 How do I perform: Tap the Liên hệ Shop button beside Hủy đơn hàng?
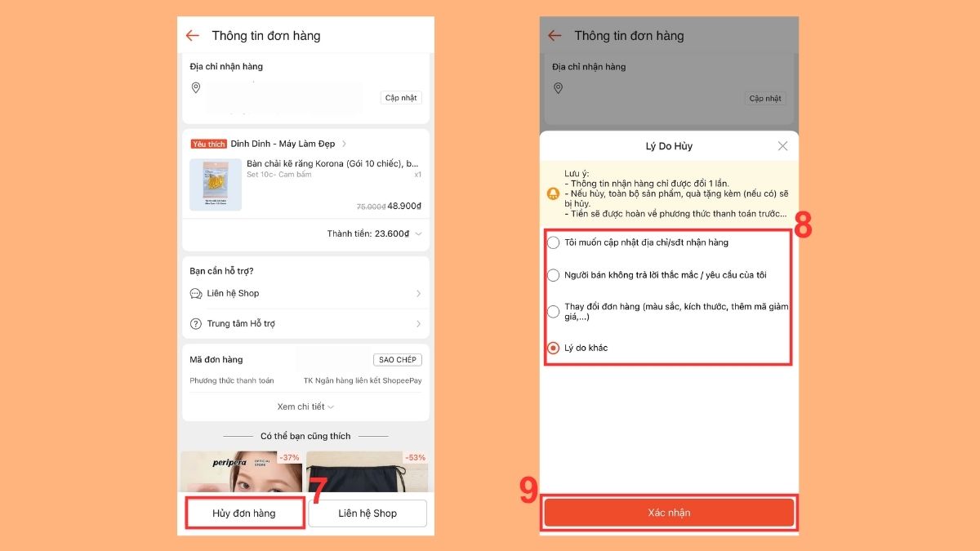367,513
